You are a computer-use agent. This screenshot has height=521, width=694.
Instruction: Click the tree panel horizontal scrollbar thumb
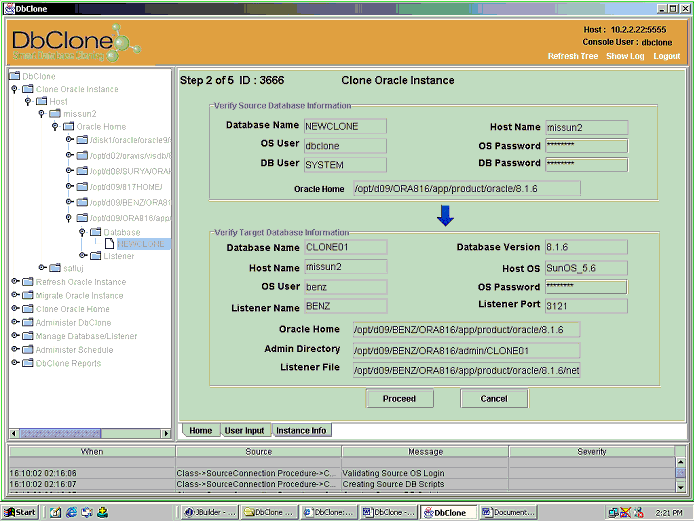click(60, 433)
